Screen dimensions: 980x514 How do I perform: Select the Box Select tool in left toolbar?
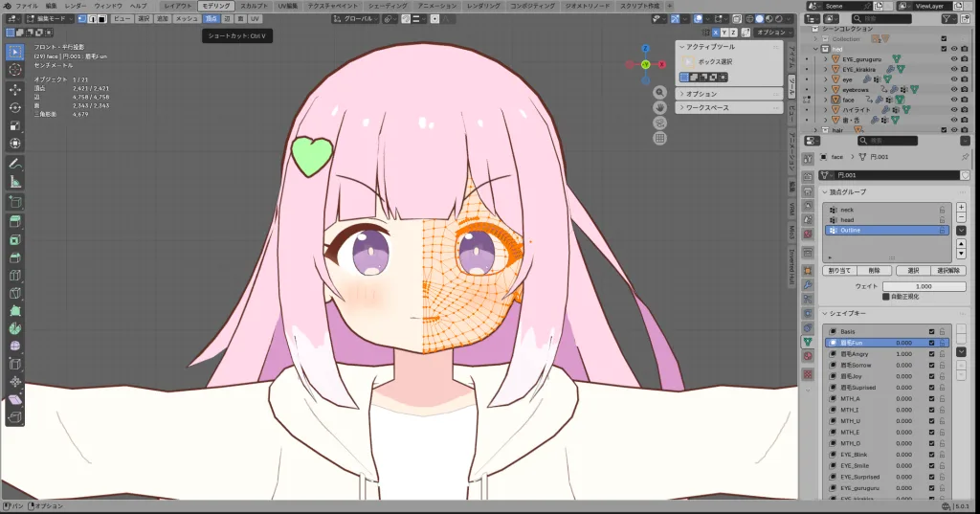15,52
